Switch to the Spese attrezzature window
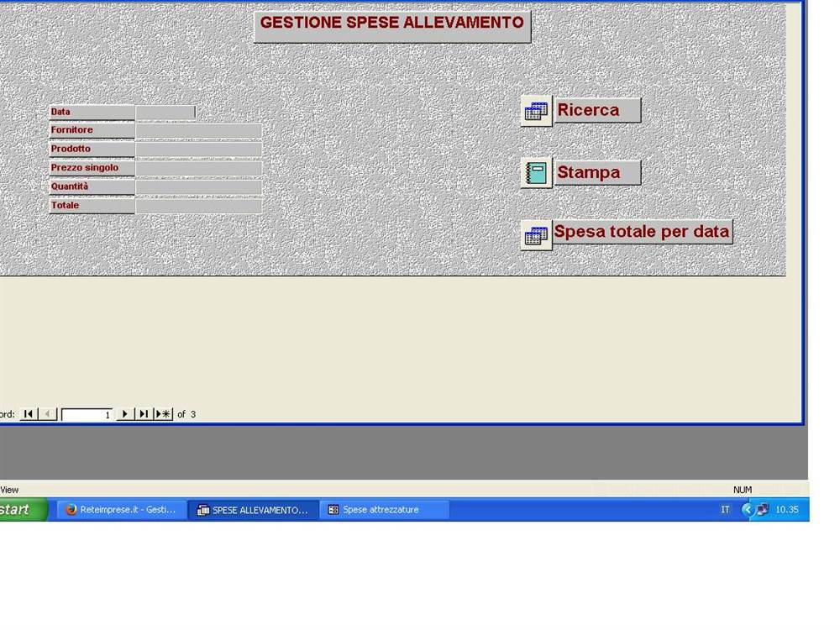The height and width of the screenshot is (630, 840). pos(382,509)
